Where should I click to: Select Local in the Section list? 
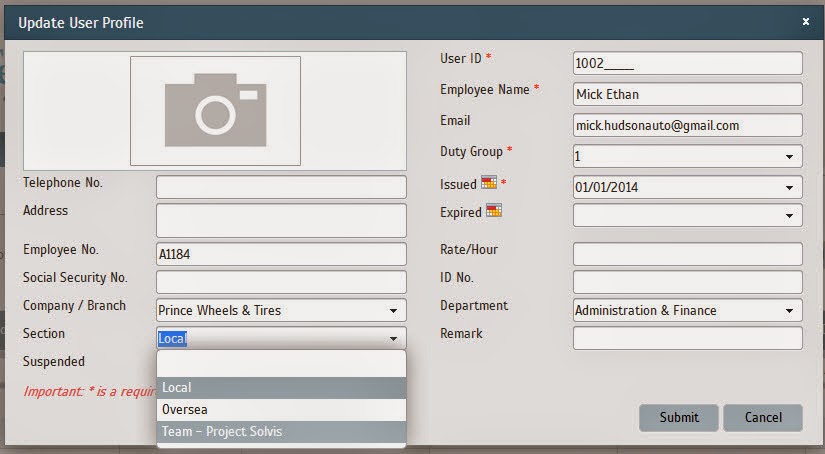tap(281, 388)
